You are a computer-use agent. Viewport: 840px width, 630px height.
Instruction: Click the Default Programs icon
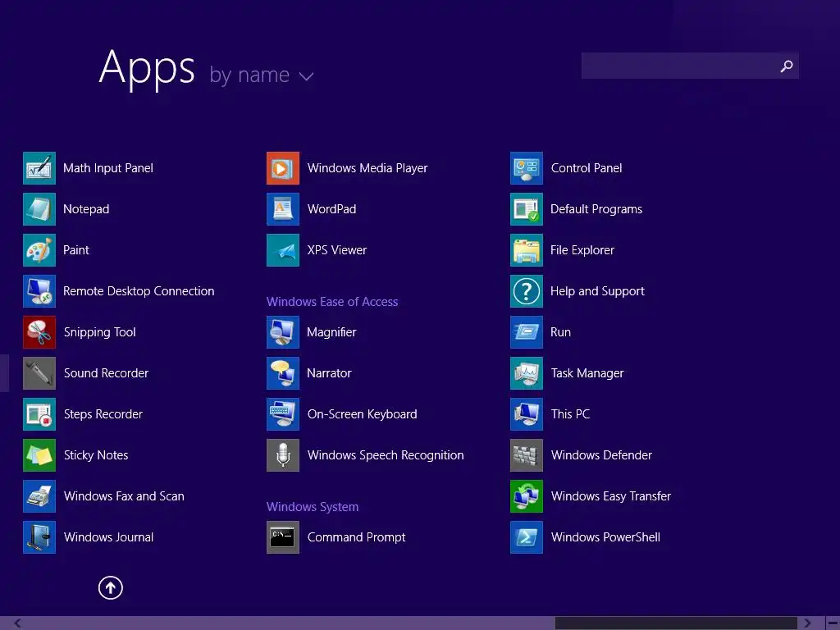[x=527, y=209]
